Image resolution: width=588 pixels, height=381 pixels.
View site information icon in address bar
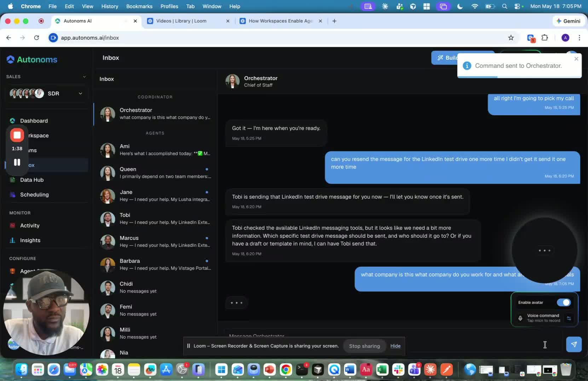pyautogui.click(x=53, y=38)
